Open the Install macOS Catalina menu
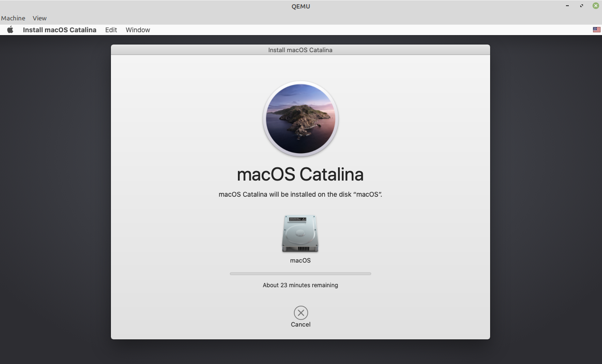The image size is (602, 364). point(59,29)
